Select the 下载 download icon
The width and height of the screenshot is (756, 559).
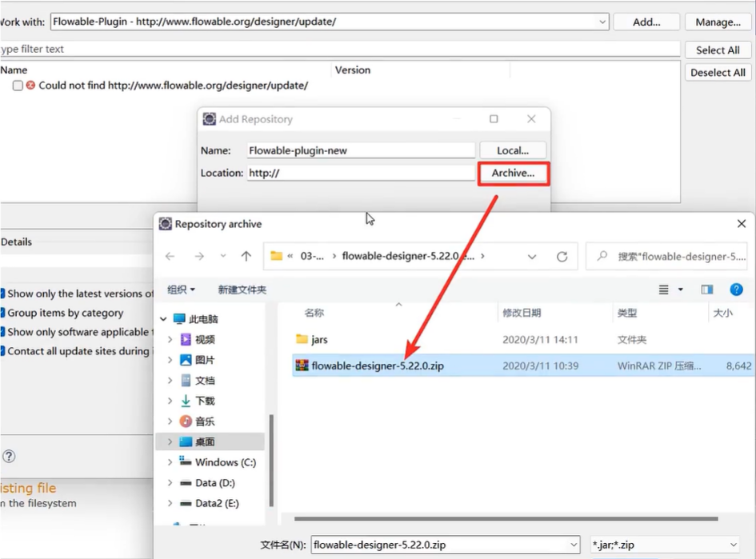point(186,401)
